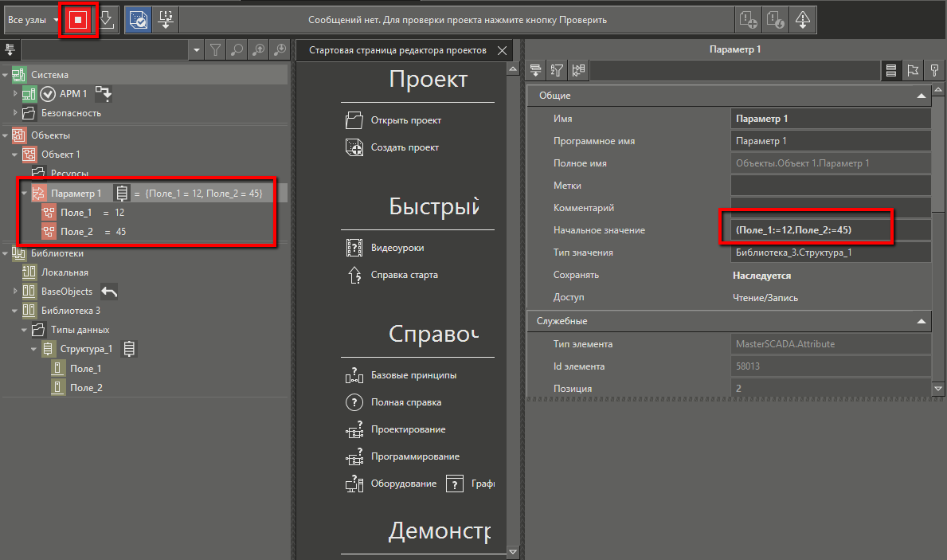This screenshot has height=560, width=947.
Task: Click the magnifier search icon in tree toolbar
Action: 237,50
